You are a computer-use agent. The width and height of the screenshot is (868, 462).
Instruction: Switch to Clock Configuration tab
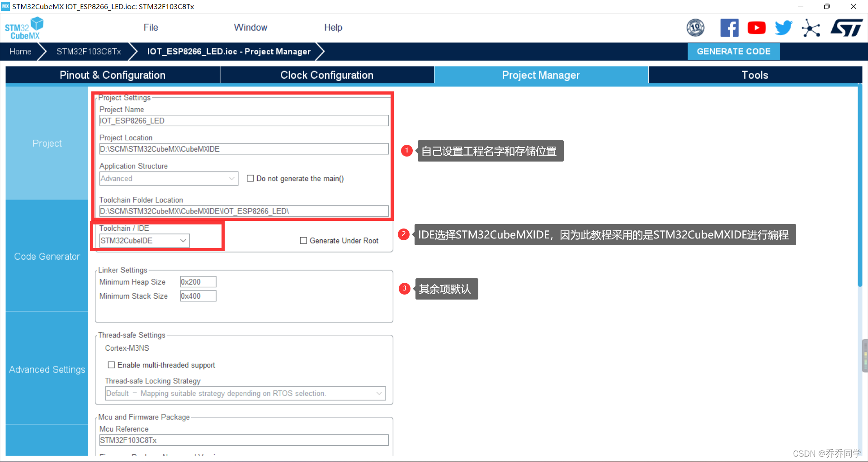[327, 75]
